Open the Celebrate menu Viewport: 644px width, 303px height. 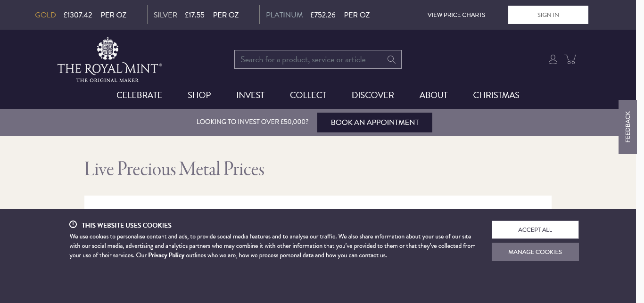pos(139,95)
